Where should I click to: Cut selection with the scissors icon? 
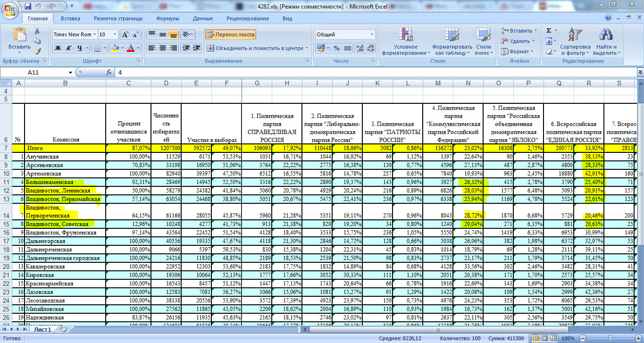tap(37, 31)
